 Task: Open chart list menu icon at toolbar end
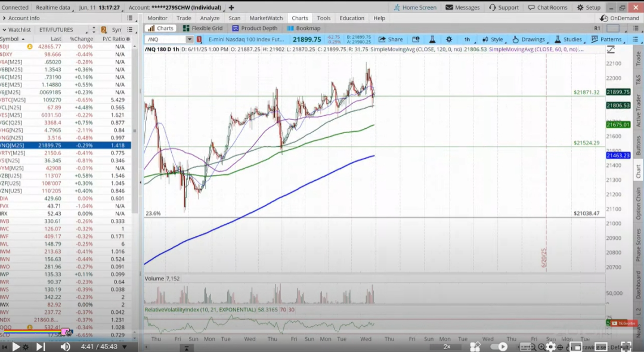pos(636,39)
